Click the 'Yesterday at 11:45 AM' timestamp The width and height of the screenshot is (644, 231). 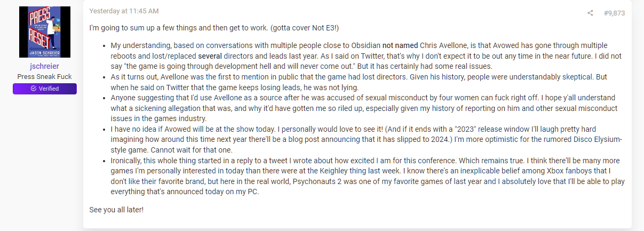pyautogui.click(x=124, y=11)
